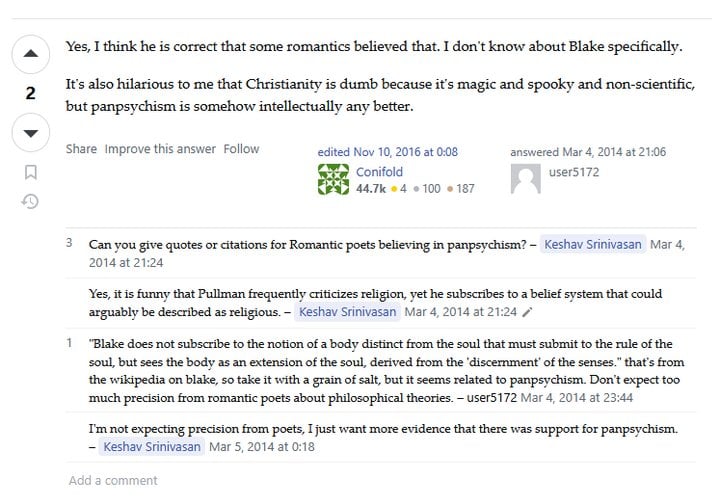
Task: Follow this answer
Action: pyautogui.click(x=242, y=149)
